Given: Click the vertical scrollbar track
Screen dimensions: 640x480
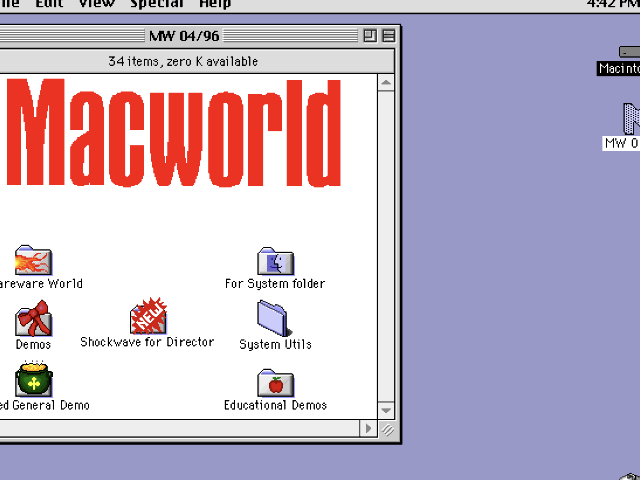Looking at the screenshot, I should (x=386, y=247).
